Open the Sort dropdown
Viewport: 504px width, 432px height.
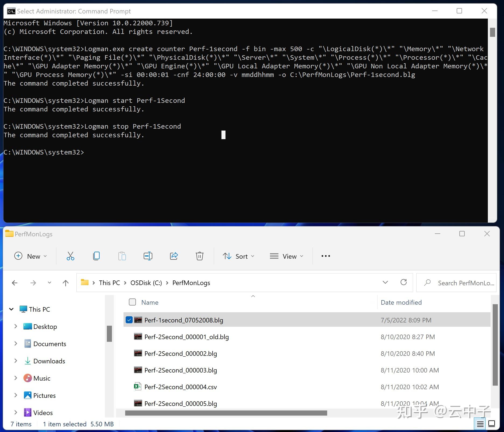click(x=238, y=256)
